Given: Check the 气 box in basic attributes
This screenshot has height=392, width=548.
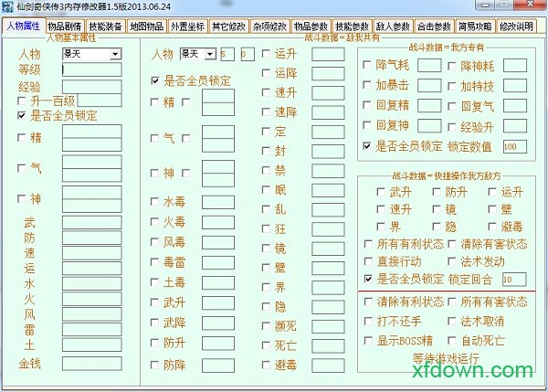Looking at the screenshot, I should pos(22,168).
